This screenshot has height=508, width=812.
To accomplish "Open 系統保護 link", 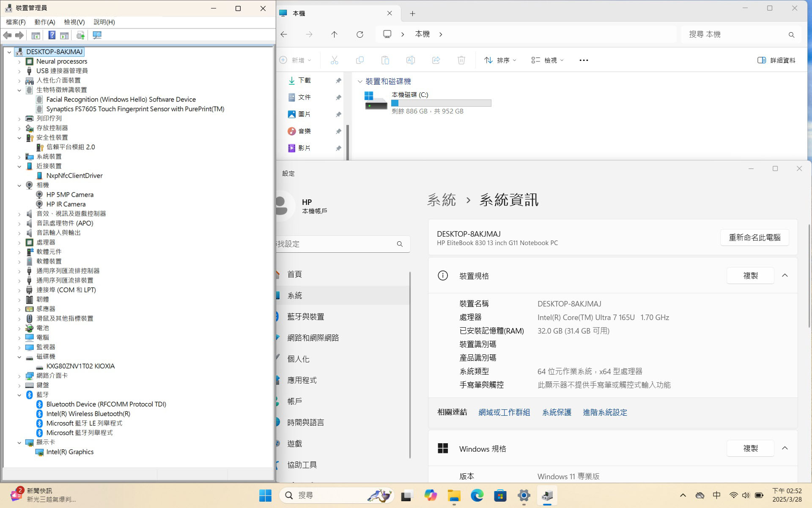I will pyautogui.click(x=557, y=412).
